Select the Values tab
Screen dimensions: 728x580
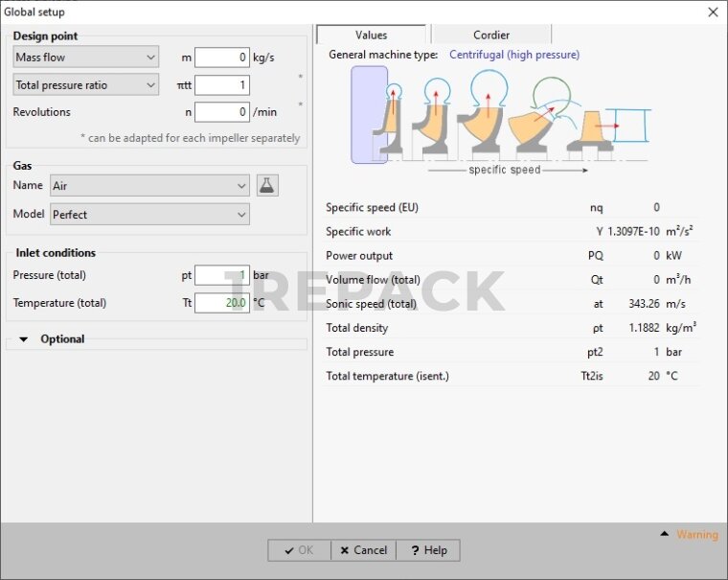pyautogui.click(x=371, y=35)
